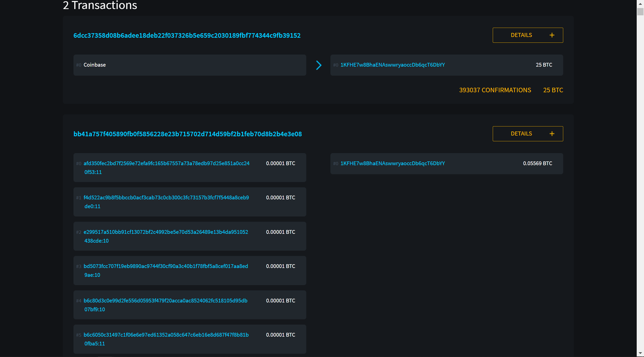Open input #4 b6c80d3c0e99 outpoint link

coord(165,301)
